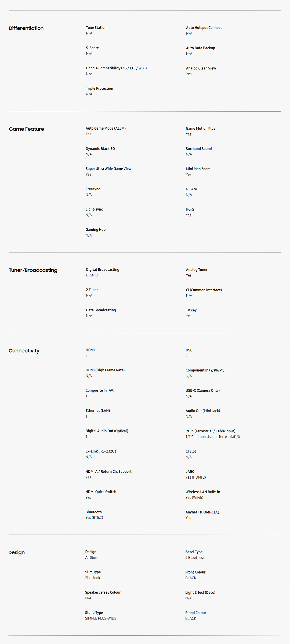This screenshot has width=290, height=644.
Task: Click the Yes (BT5.2) Bluetooth value
Action: (x=94, y=518)
